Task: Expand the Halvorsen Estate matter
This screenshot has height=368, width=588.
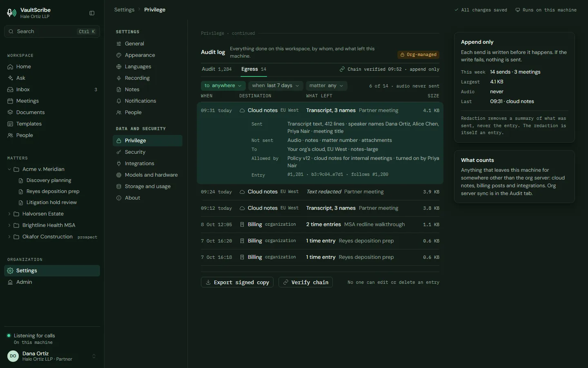Action: (9, 214)
